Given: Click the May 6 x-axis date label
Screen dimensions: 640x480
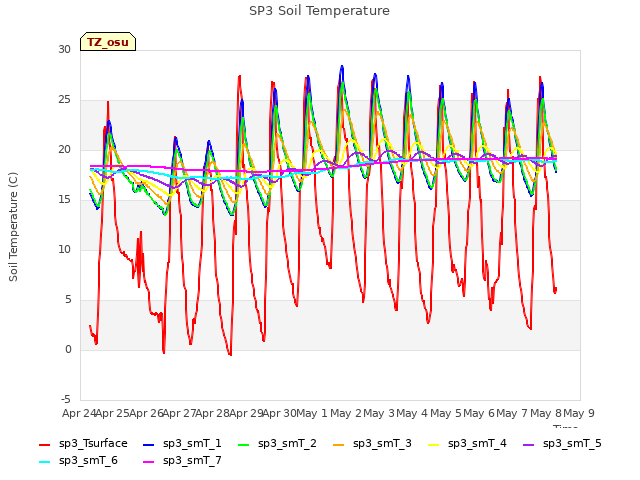Looking at the screenshot, I should click(x=479, y=413).
